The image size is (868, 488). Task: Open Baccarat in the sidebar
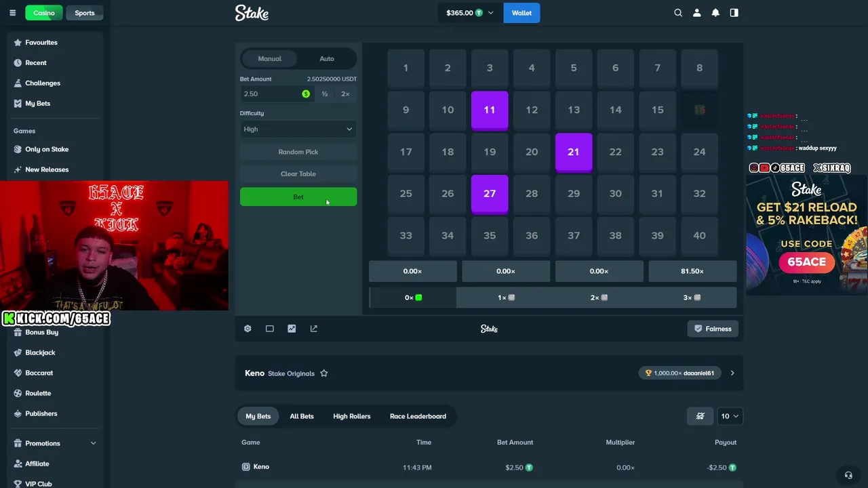(x=39, y=373)
